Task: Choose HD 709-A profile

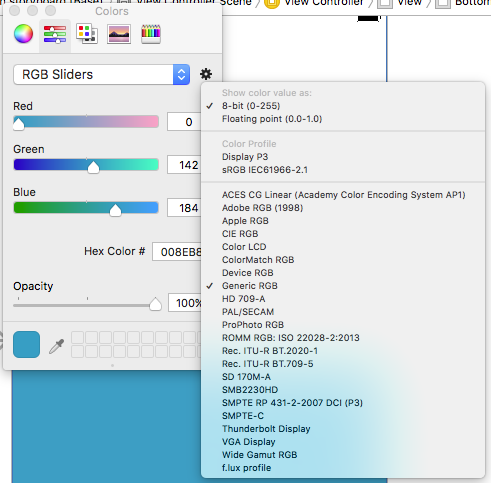Action: 343,299
